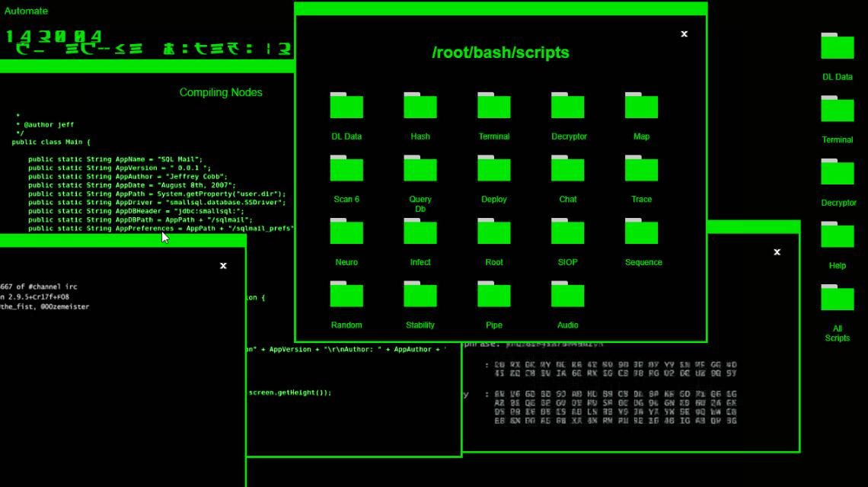Open the Help folder on the desktop
The width and height of the screenshot is (868, 487).
837,235
